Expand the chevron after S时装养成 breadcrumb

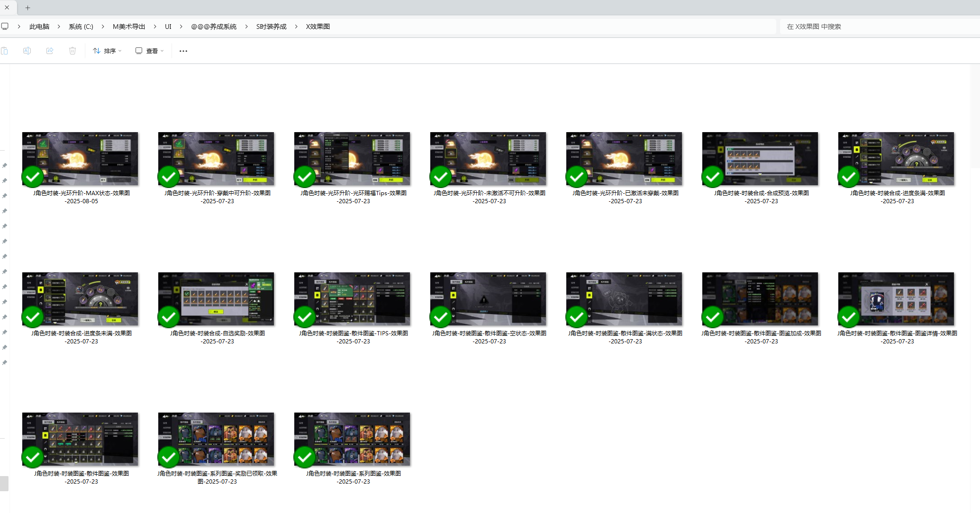pos(296,27)
